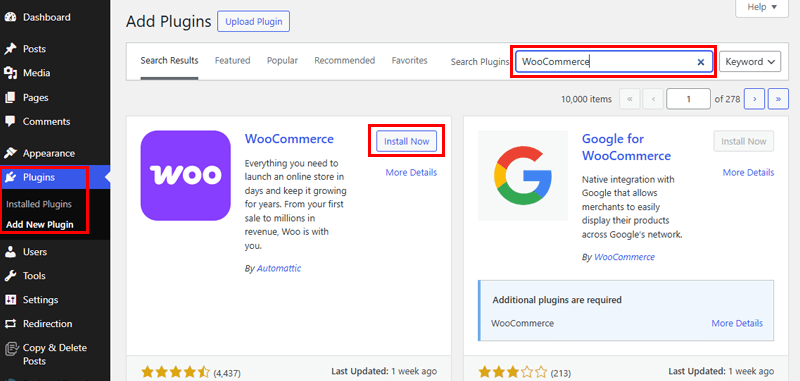
Task: Click the "Add Plugins" page heading
Action: pyautogui.click(x=168, y=22)
